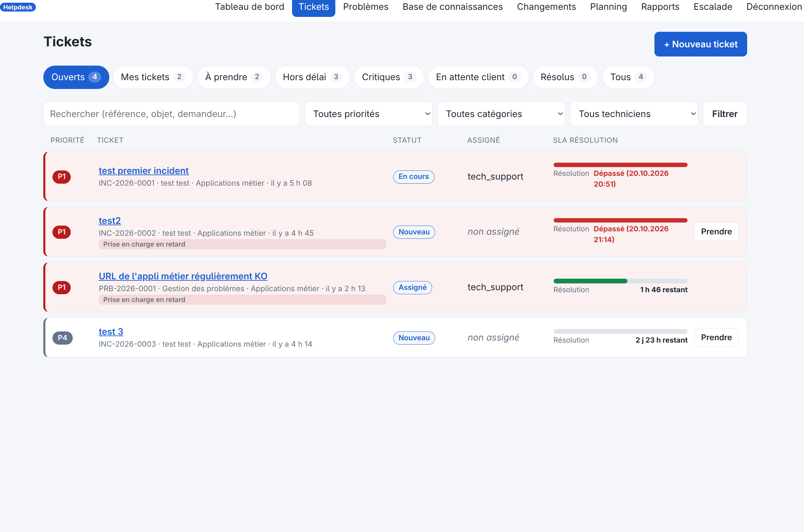Screen dimensions: 804x532
Task: Switch to the Tous tab
Action: [x=628, y=77]
